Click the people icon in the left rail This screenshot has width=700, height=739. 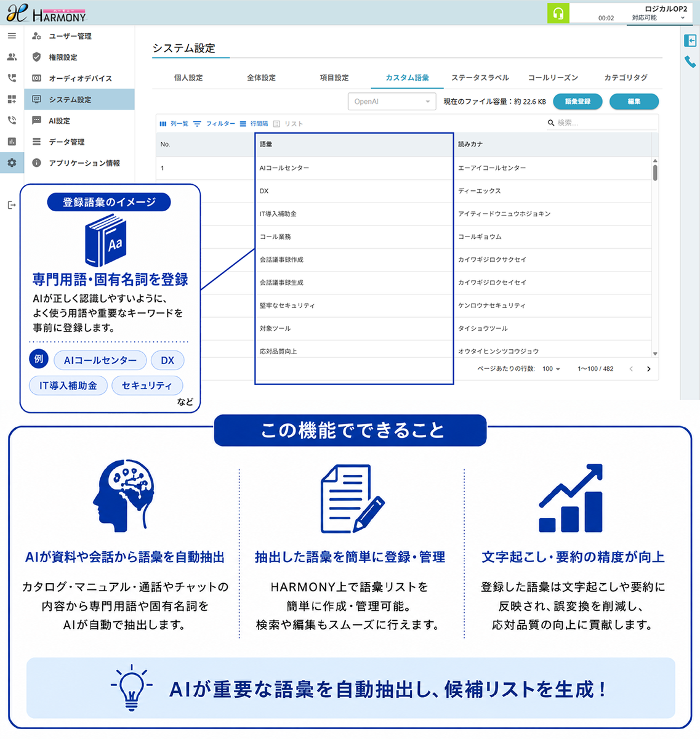click(x=12, y=57)
